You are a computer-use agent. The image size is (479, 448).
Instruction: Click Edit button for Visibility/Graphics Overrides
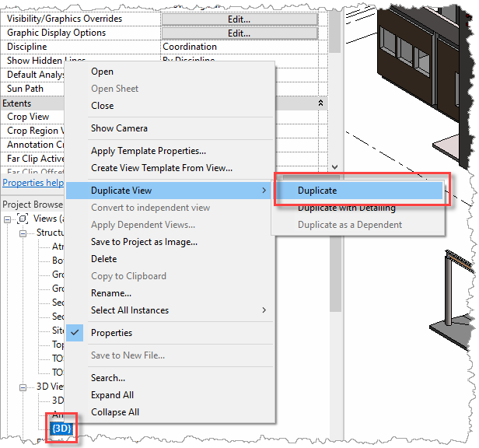pyautogui.click(x=239, y=19)
